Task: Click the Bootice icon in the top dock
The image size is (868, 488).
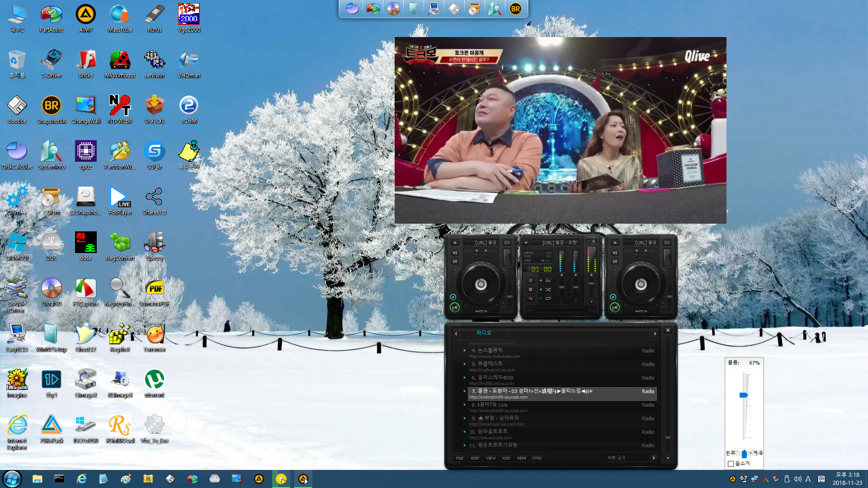Action: 454,9
